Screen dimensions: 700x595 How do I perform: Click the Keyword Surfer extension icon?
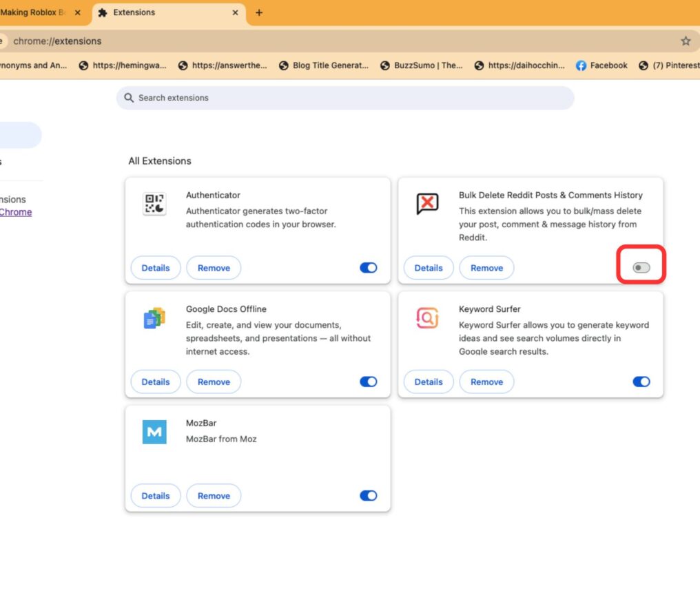(426, 318)
